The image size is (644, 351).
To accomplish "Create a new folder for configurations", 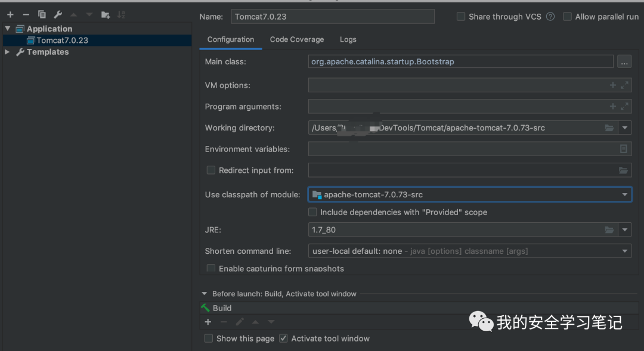I will pos(106,15).
